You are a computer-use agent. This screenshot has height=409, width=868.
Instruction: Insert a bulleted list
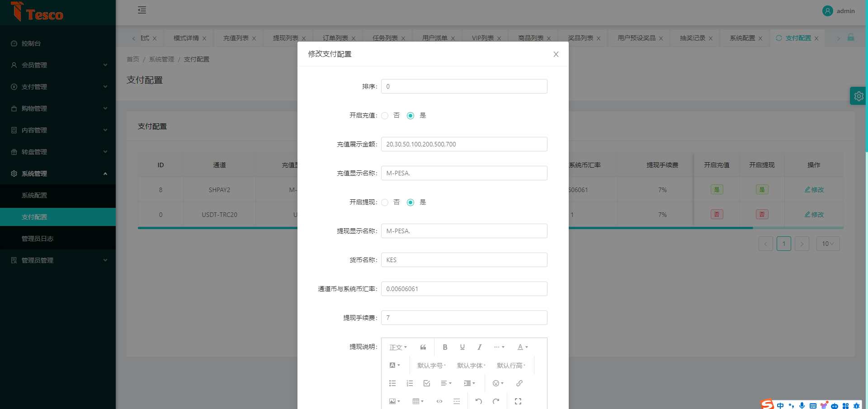[392, 383]
